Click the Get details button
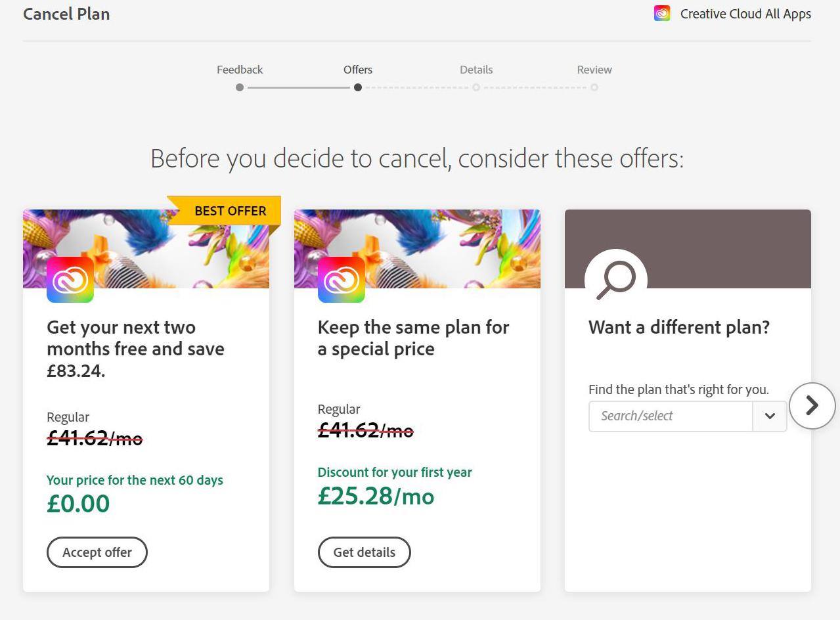The width and height of the screenshot is (840, 620). click(365, 552)
